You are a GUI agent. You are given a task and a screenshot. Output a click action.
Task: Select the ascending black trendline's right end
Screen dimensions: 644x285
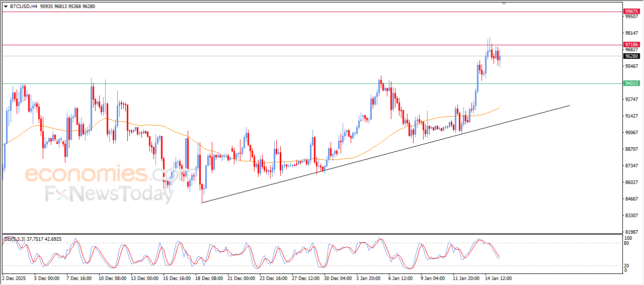coord(569,106)
